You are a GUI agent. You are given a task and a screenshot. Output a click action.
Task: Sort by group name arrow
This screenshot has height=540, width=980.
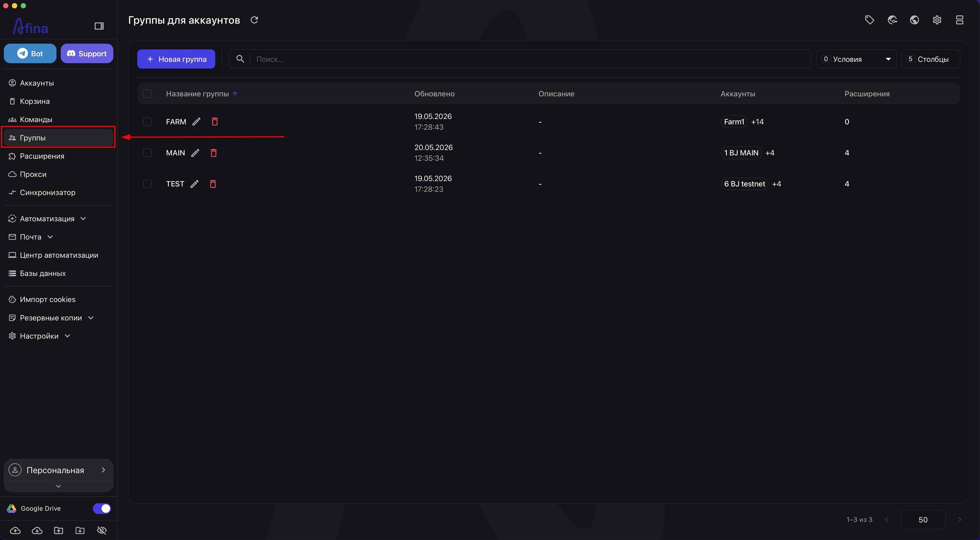tap(235, 94)
